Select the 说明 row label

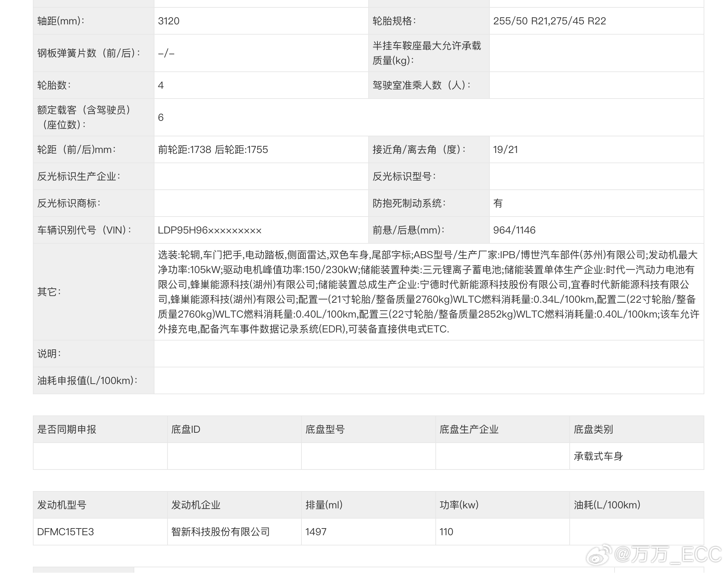point(49,354)
